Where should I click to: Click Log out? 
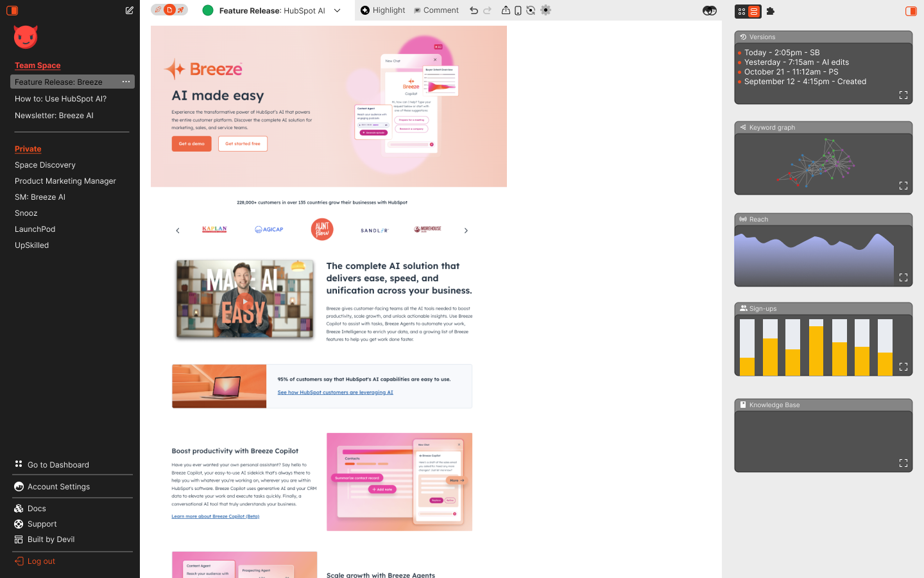pyautogui.click(x=35, y=561)
